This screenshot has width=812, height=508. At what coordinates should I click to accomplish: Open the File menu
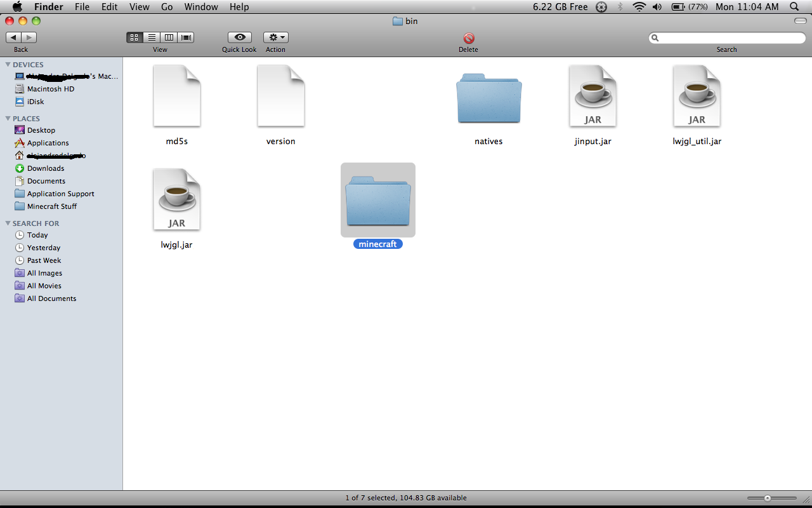(82, 6)
